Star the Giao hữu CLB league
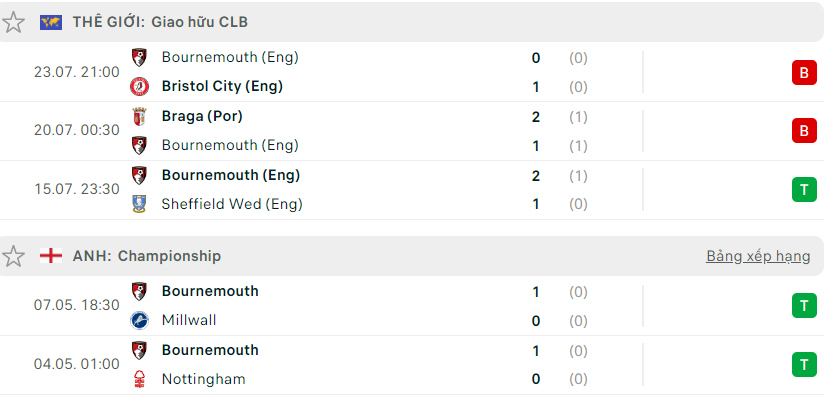The image size is (838, 395). coord(13,22)
